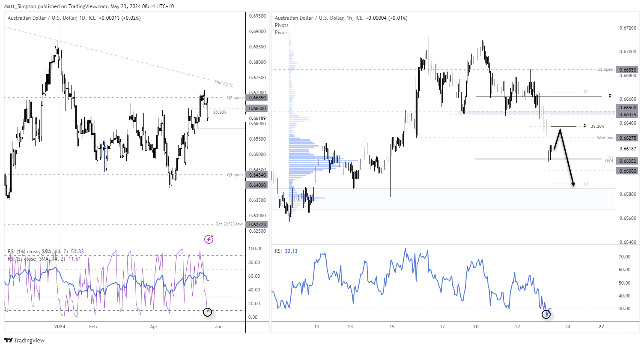Click the 0.62724 price tag on daily axis
This screenshot has width=644, height=348.
pyautogui.click(x=256, y=224)
